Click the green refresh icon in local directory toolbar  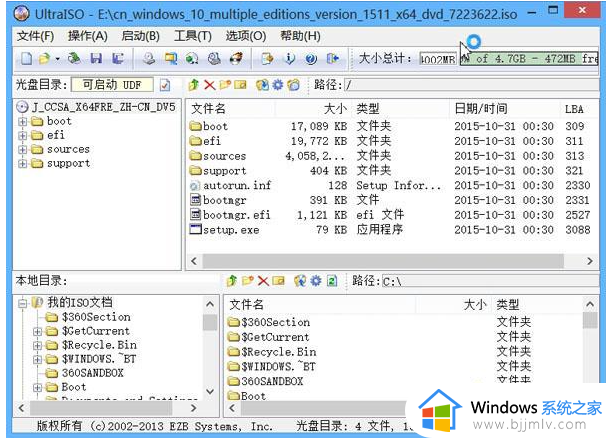[332, 281]
